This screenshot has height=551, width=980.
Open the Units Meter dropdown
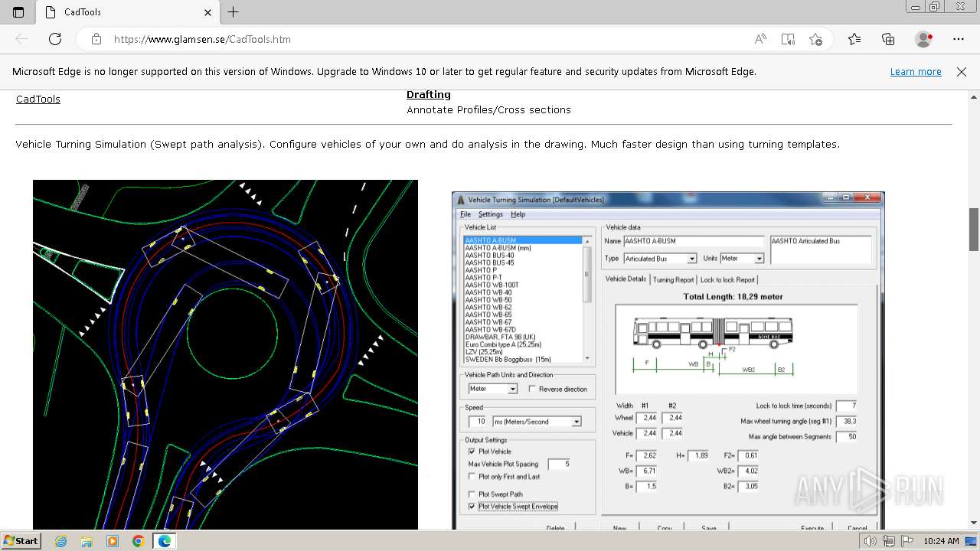[759, 259]
